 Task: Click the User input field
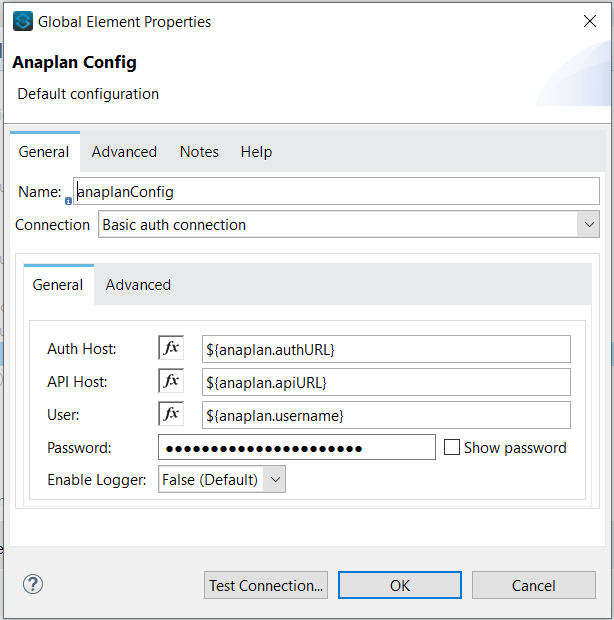pos(386,415)
